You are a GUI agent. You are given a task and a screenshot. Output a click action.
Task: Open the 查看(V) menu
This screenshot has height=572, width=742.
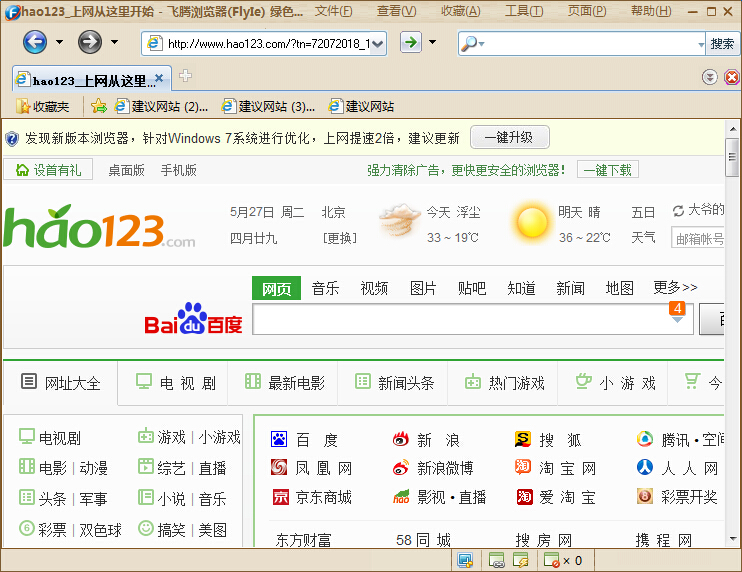[397, 11]
